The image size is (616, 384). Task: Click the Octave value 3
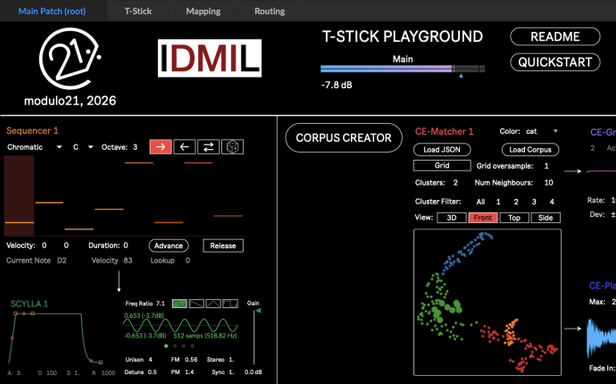point(135,147)
